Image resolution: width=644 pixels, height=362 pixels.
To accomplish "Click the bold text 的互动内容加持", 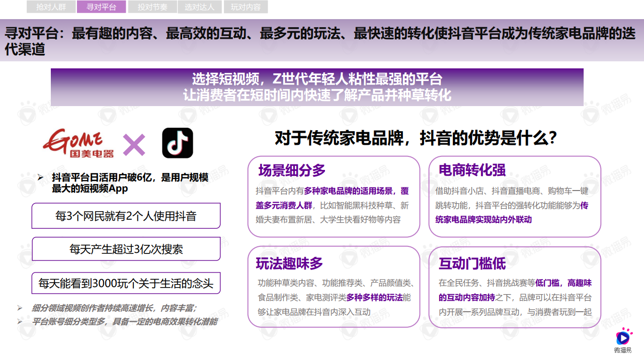I will pyautogui.click(x=467, y=297).
